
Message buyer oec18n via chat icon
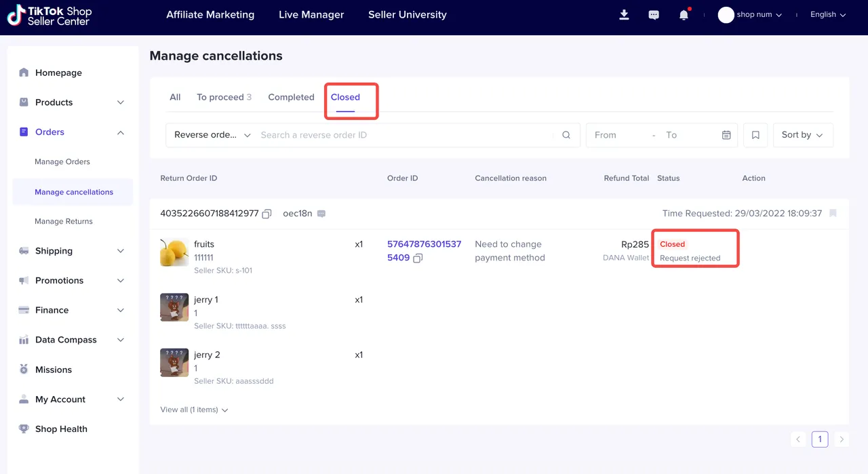[321, 214]
